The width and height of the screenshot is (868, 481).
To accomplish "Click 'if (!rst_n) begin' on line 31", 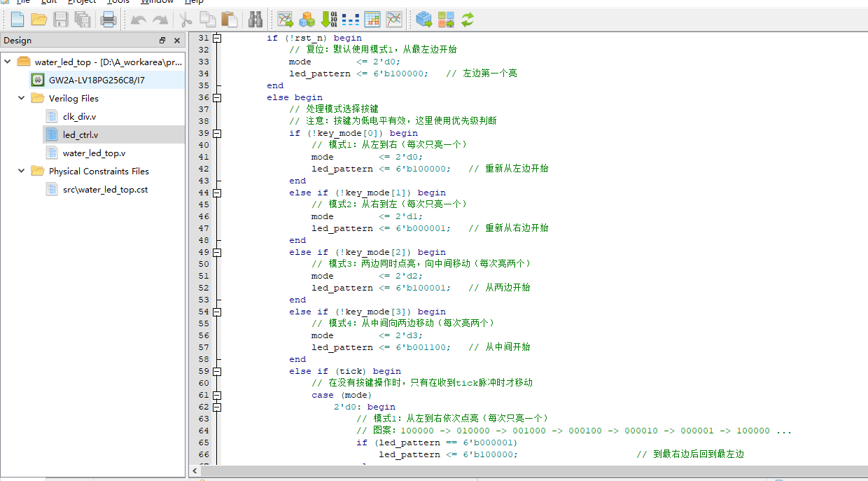I will point(314,38).
